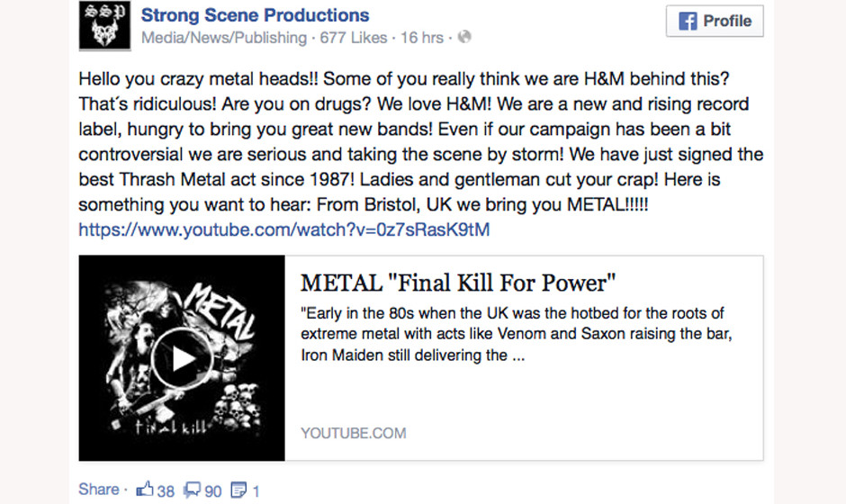The width and height of the screenshot is (846, 504).
Task: Click the globe public-visibility icon
Action: point(464,38)
